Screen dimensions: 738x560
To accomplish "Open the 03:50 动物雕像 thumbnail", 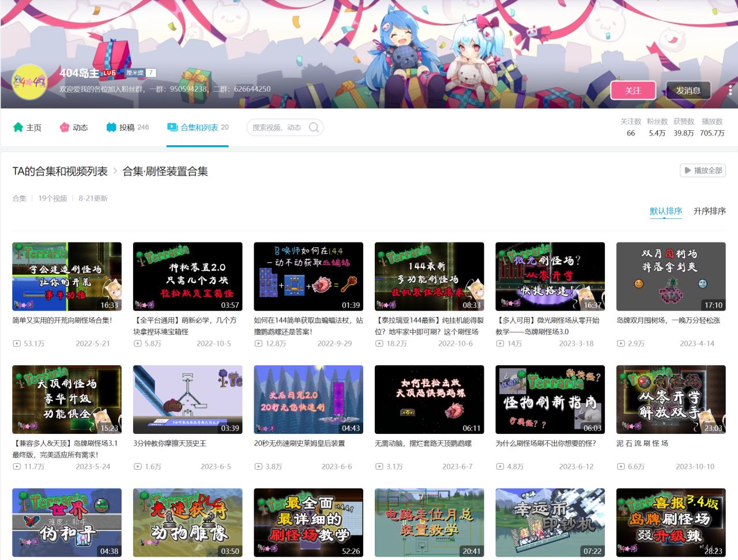I will [x=188, y=523].
